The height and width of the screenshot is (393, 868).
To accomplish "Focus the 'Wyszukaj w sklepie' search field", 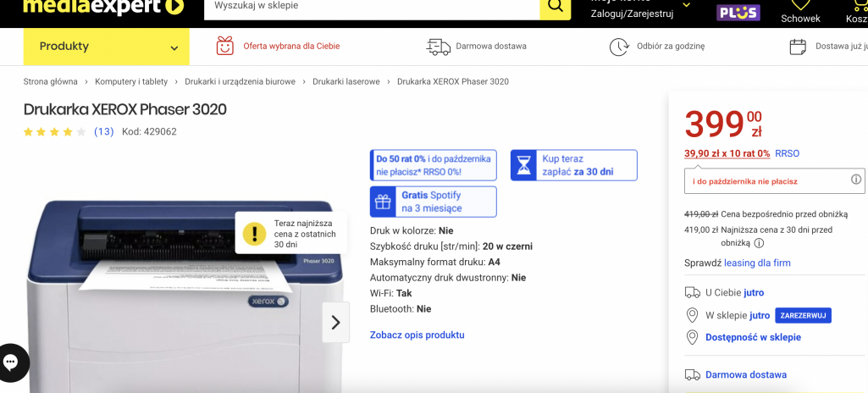I will 372,8.
